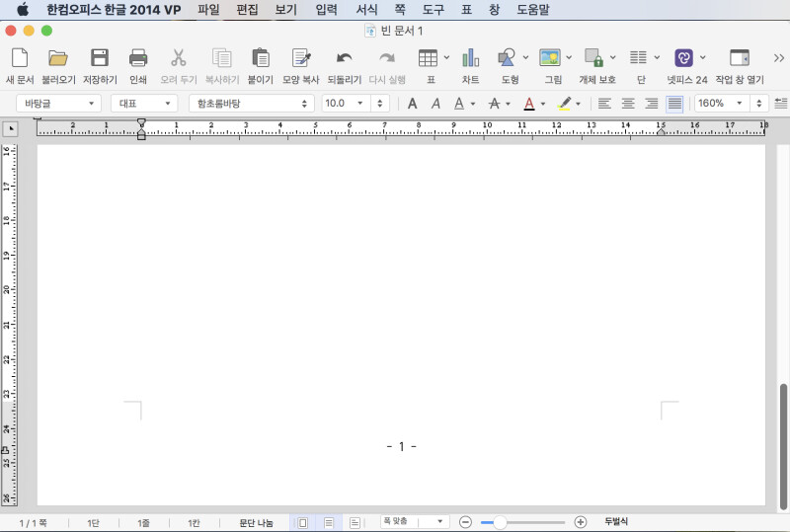Click the font size stepper arrows
Viewport: 790px width, 532px height.
coord(379,104)
